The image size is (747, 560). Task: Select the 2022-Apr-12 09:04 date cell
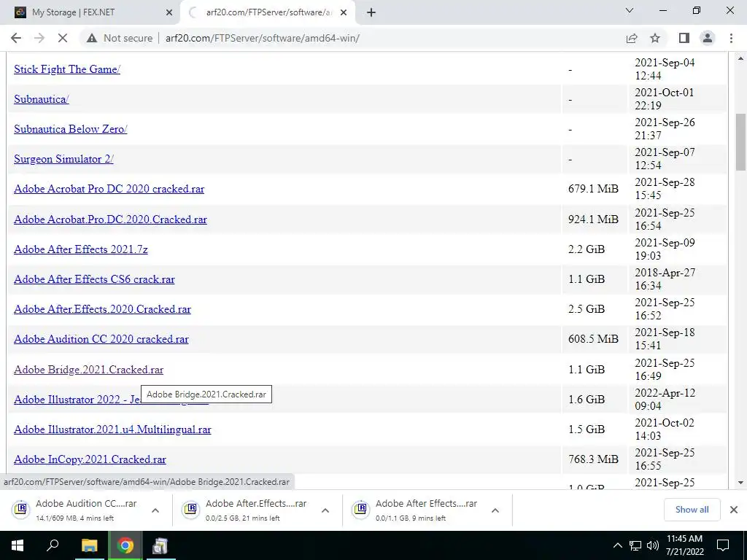tap(678, 400)
